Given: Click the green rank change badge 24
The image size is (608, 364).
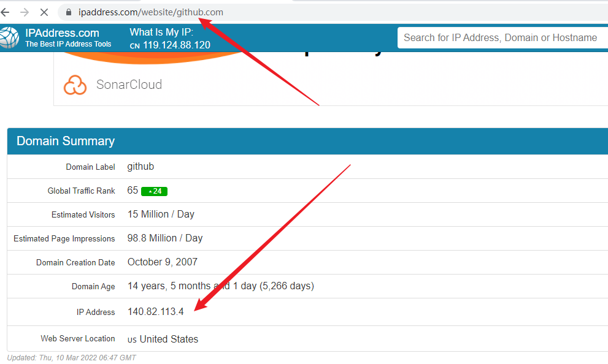Looking at the screenshot, I should 155,191.
